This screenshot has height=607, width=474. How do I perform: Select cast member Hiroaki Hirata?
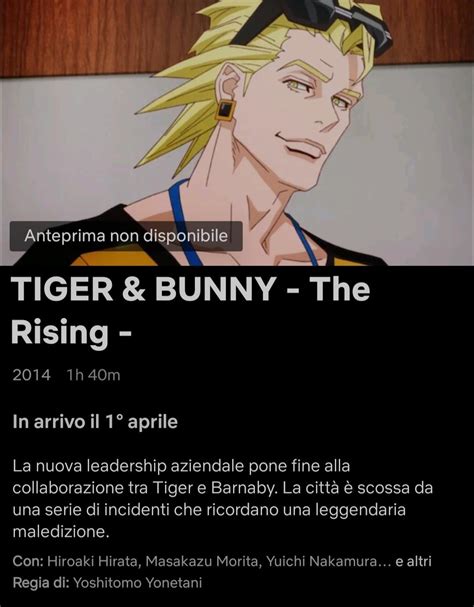point(92,561)
